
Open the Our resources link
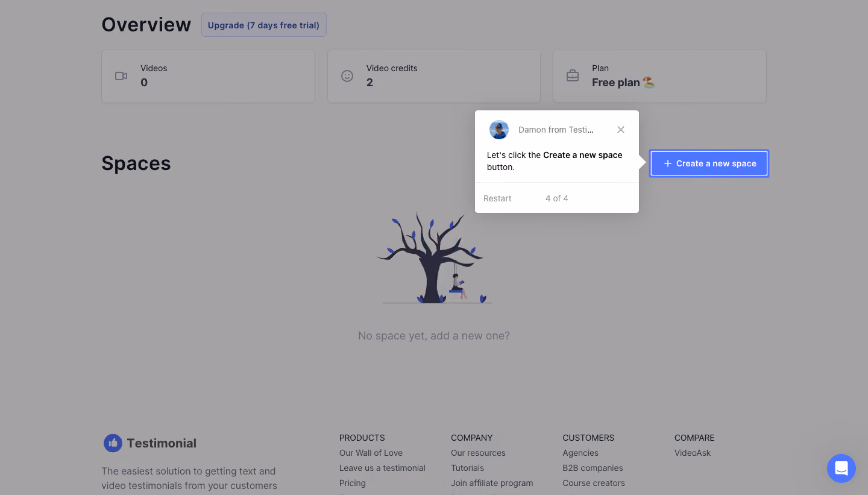pyautogui.click(x=478, y=453)
